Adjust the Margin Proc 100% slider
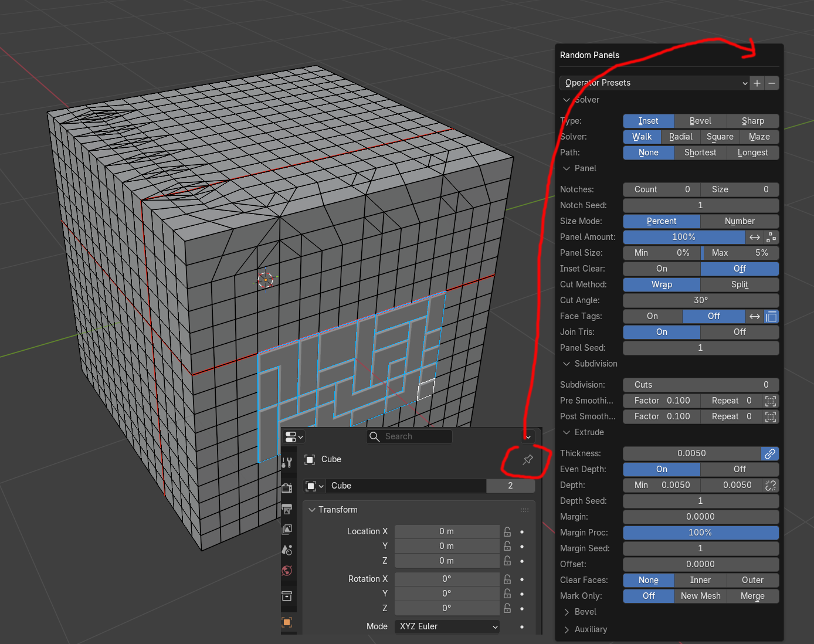 point(701,533)
